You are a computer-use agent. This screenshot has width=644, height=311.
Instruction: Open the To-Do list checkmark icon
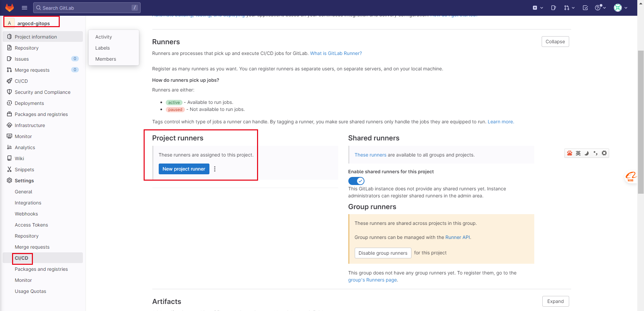pos(585,8)
